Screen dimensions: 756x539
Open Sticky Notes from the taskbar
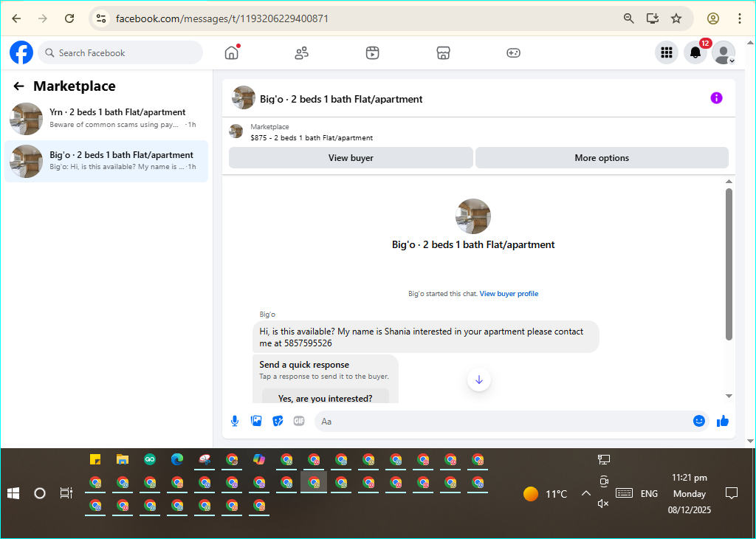coord(95,460)
